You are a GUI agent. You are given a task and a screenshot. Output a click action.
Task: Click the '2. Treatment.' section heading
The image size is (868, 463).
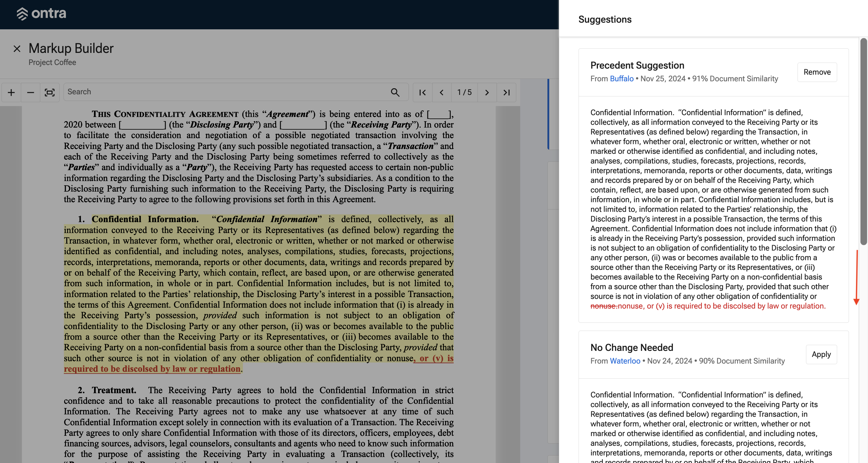point(107,390)
